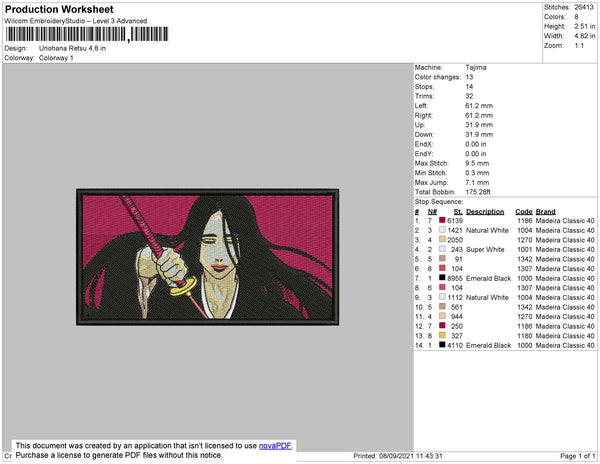
Task: Select the Machine value Tajima
Action: 476,68
